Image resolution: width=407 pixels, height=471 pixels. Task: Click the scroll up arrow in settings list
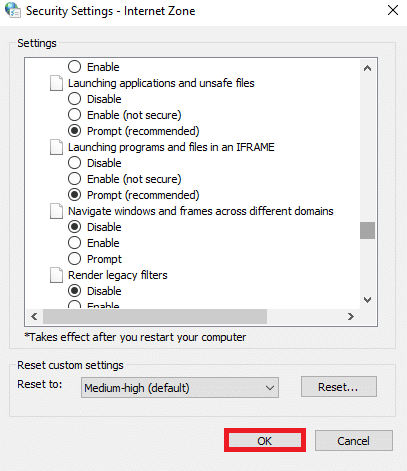click(367, 68)
